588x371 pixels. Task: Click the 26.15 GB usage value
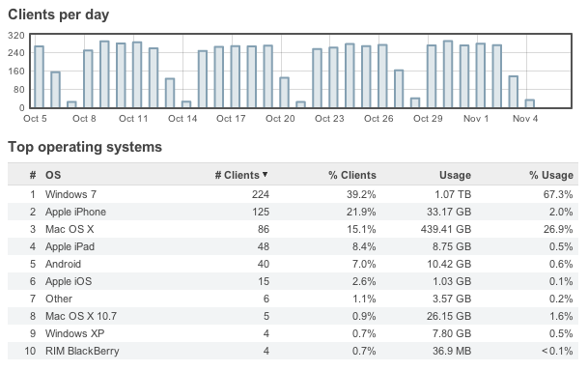pyautogui.click(x=449, y=316)
